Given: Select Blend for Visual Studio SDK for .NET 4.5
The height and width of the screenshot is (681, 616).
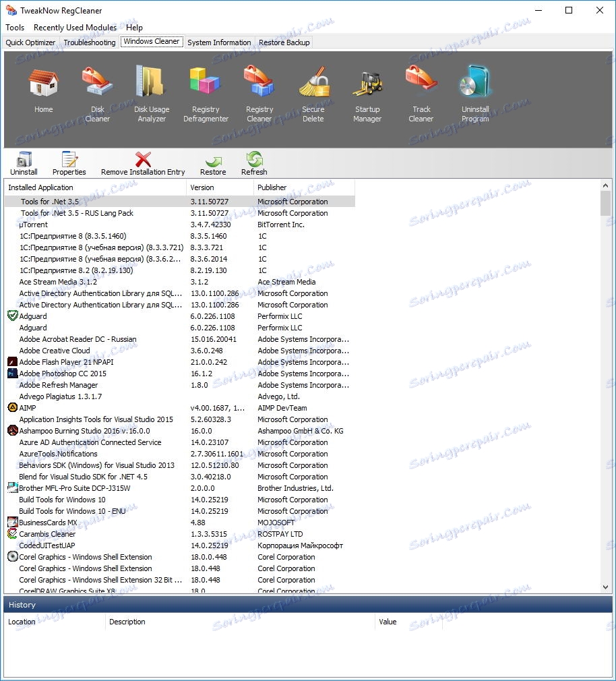Looking at the screenshot, I should pos(180,477).
